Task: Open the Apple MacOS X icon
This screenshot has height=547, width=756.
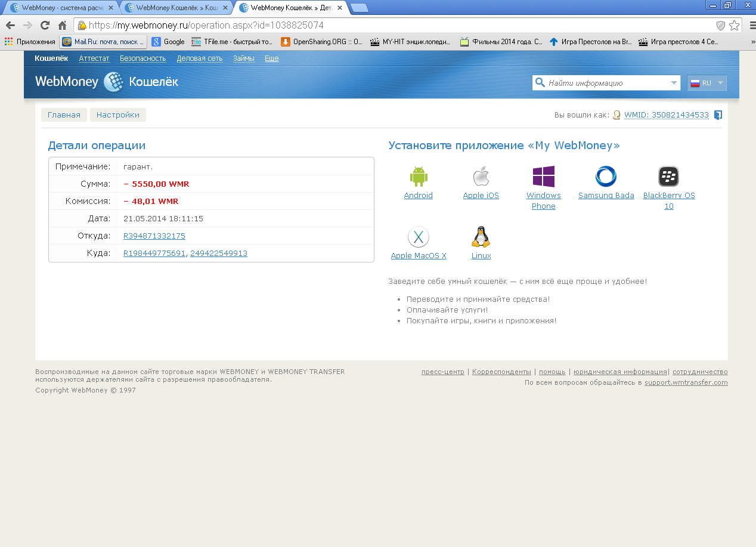Action: point(419,237)
